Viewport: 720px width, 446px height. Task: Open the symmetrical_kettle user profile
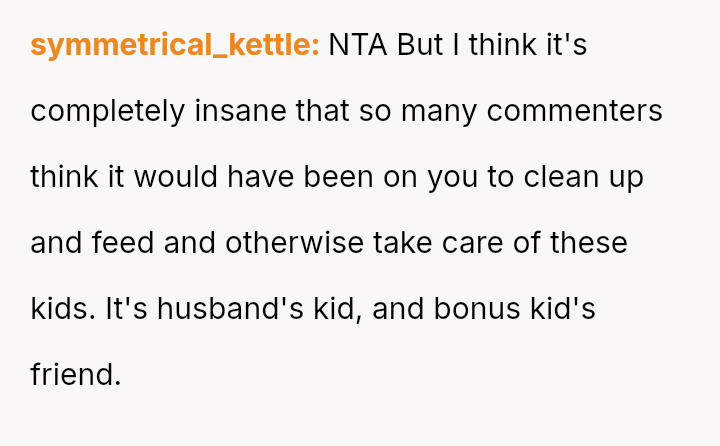tap(174, 45)
